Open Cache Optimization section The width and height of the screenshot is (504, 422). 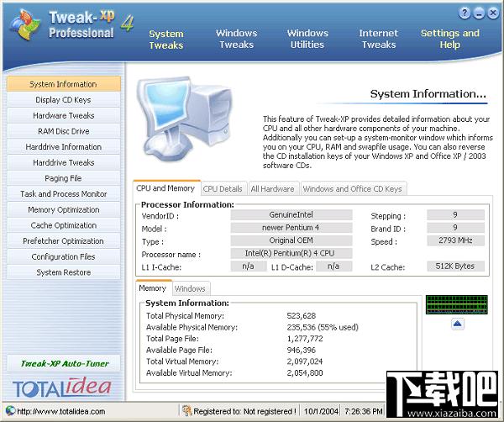click(63, 225)
